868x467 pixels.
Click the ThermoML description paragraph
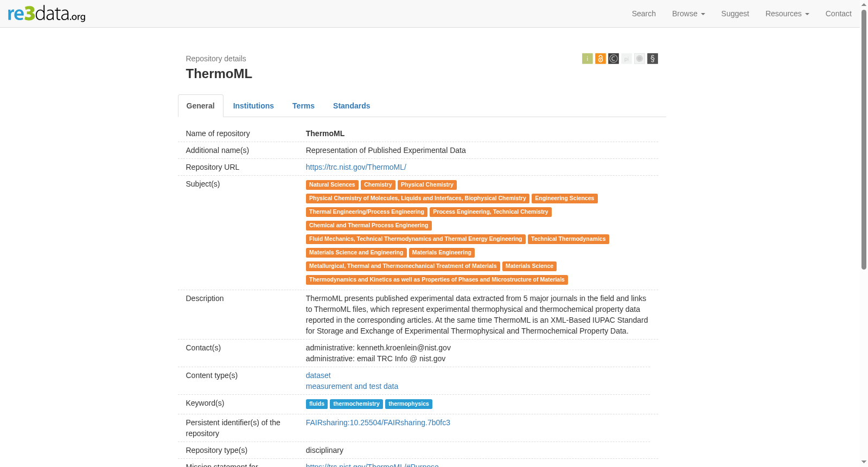click(477, 315)
